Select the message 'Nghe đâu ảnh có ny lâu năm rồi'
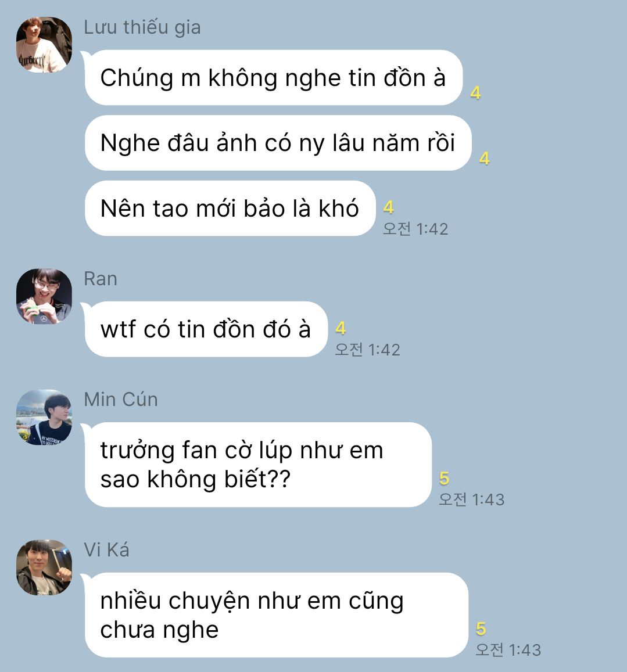 point(278,143)
